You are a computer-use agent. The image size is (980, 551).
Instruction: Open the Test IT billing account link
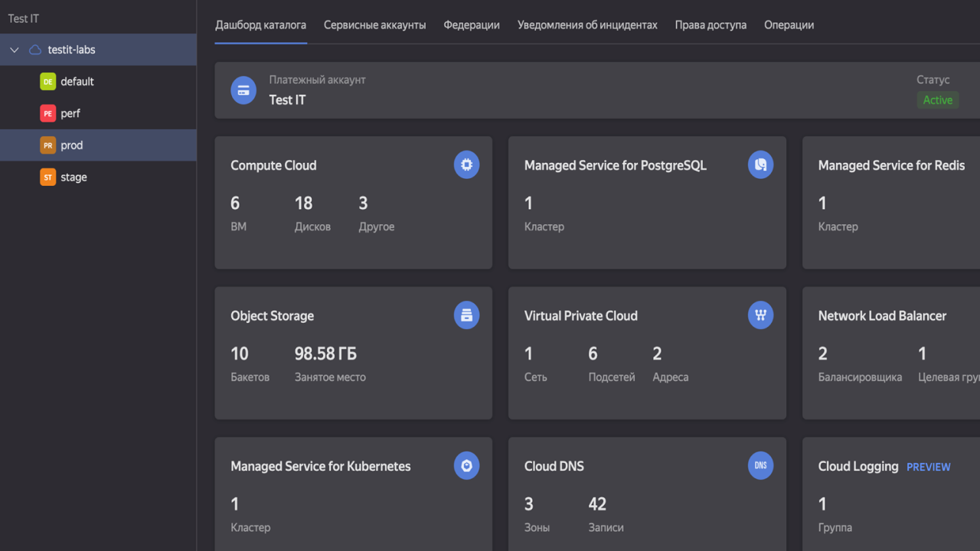(287, 99)
